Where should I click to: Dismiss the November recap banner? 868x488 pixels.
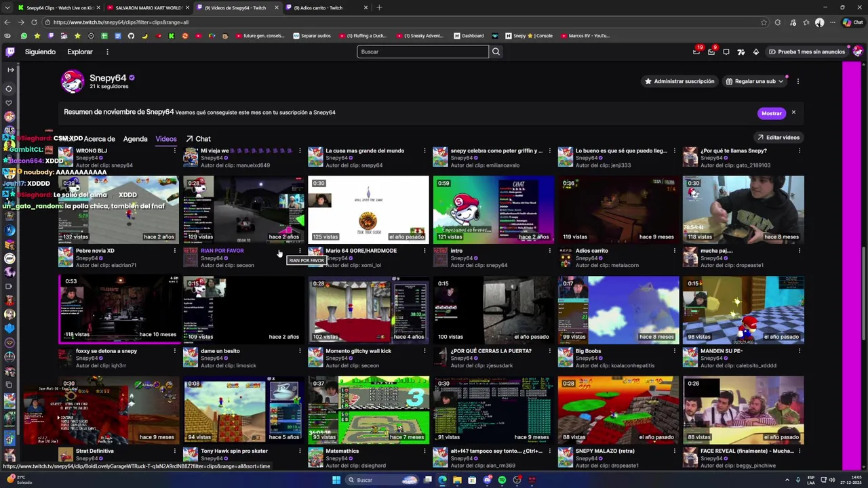[x=793, y=113]
